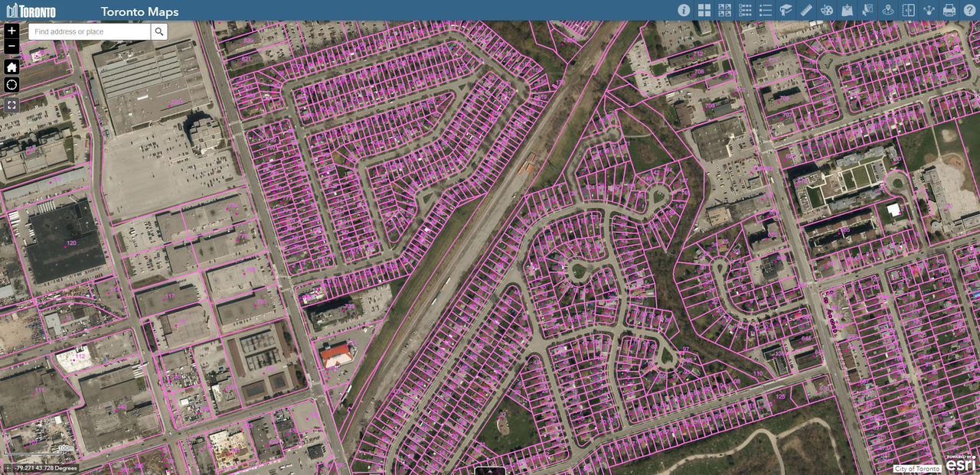Open the basemap gallery grid icon
The height and width of the screenshot is (475, 980).
704,10
